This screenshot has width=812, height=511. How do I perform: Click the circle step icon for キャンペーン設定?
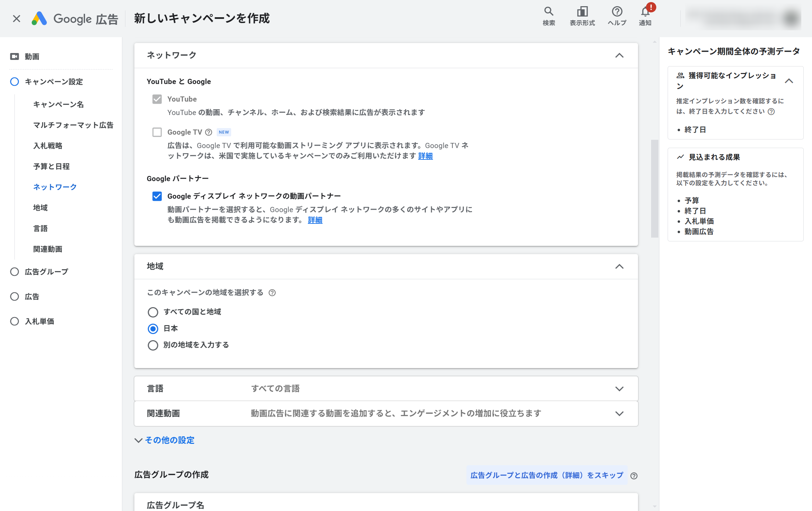tap(14, 82)
